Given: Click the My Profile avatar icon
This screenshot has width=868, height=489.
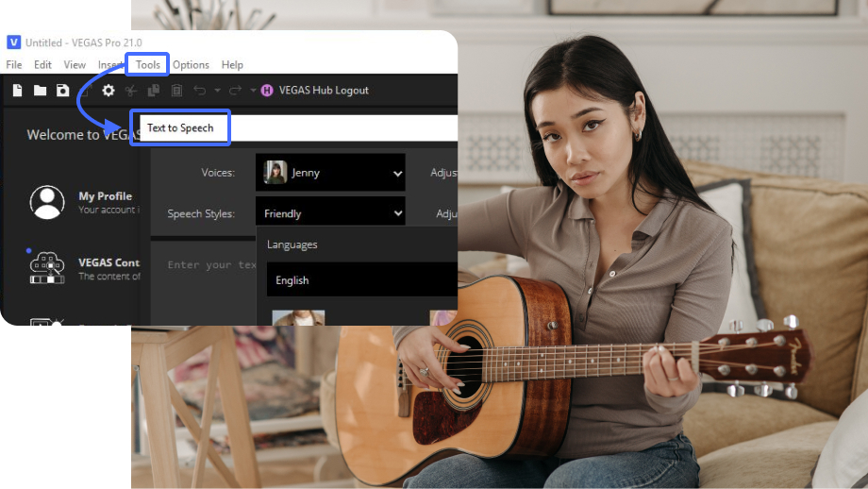Looking at the screenshot, I should [x=47, y=202].
